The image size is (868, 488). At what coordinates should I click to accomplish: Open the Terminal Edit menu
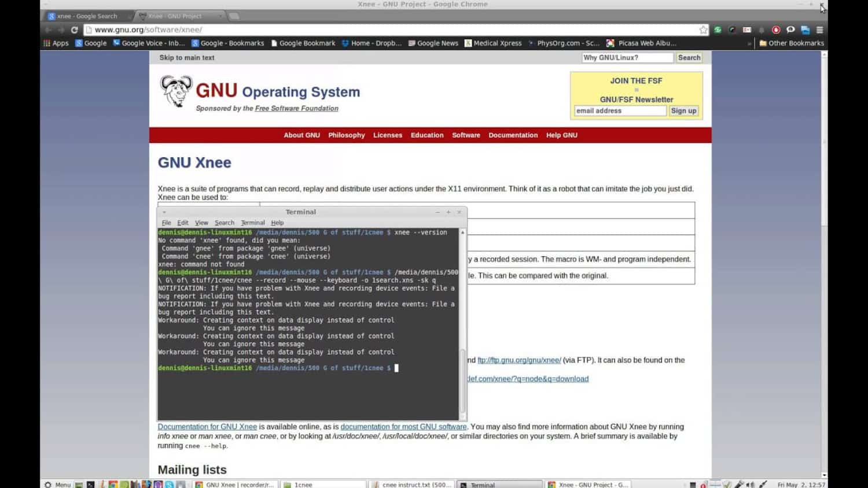[183, 223]
